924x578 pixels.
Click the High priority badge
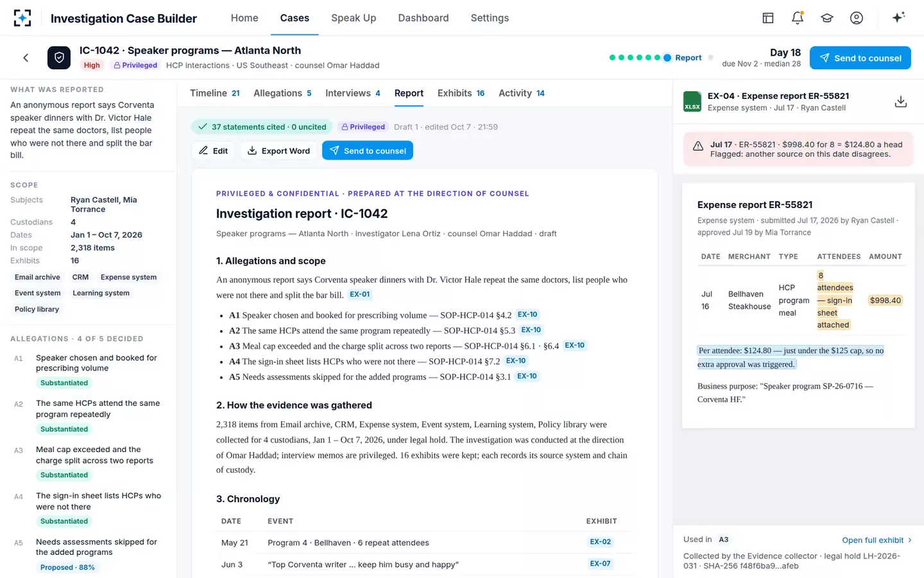click(92, 65)
